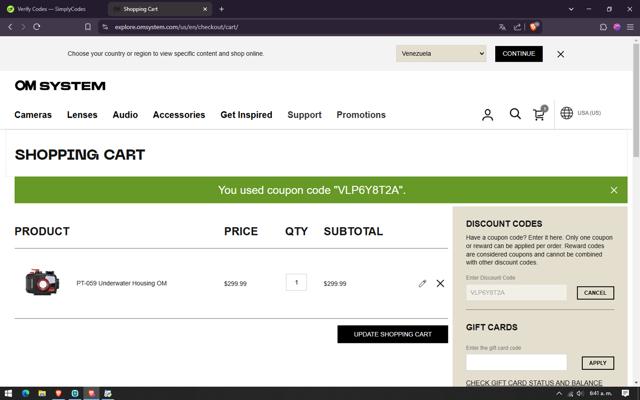The width and height of the screenshot is (640, 400).
Task: Open the Windows Start menu
Action: [8, 393]
